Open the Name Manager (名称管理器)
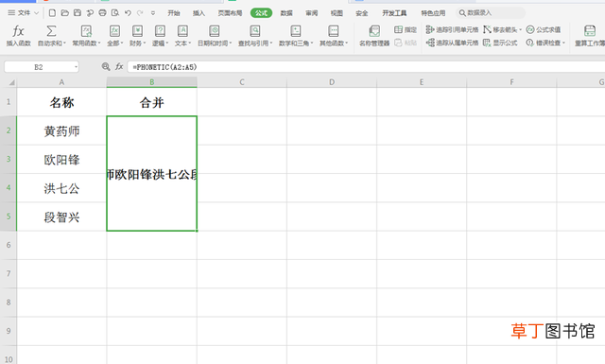This screenshot has height=364, width=605. coord(374,36)
